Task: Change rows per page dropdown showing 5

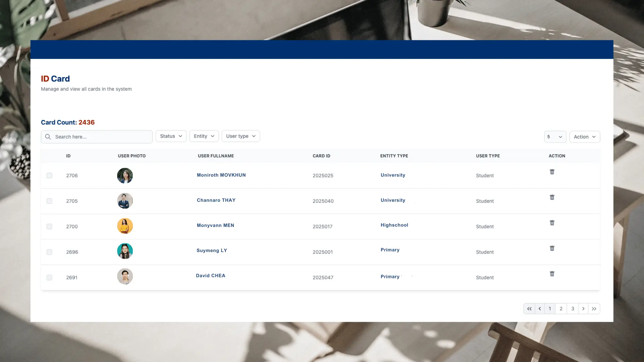Action: (555, 137)
